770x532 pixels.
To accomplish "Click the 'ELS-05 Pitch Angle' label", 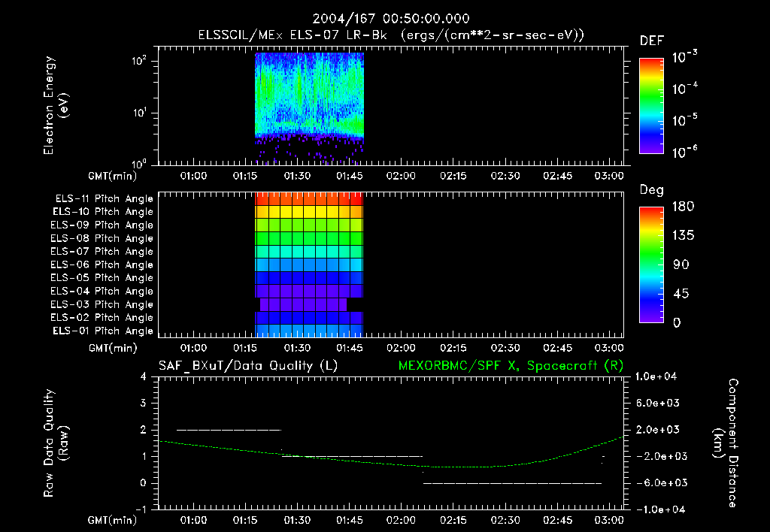I will click(x=102, y=278).
